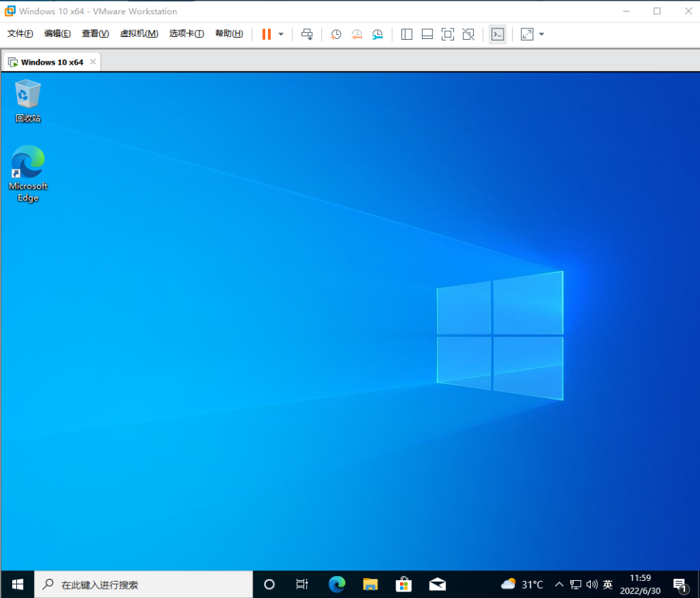700x598 pixels.
Task: Pause the virtual machine
Action: pyautogui.click(x=267, y=34)
